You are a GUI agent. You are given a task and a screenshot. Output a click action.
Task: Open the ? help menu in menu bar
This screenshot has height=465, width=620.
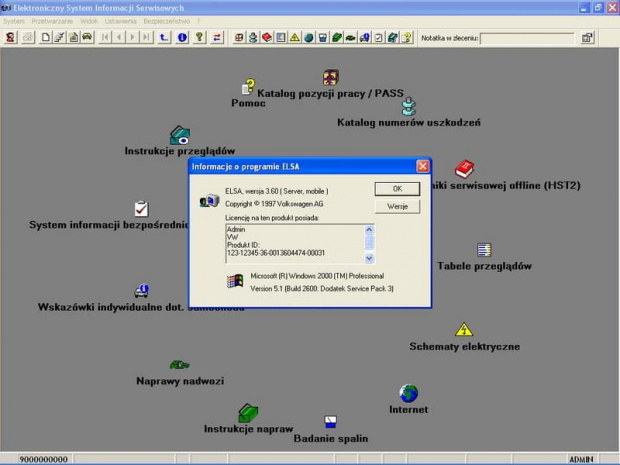pyautogui.click(x=198, y=21)
